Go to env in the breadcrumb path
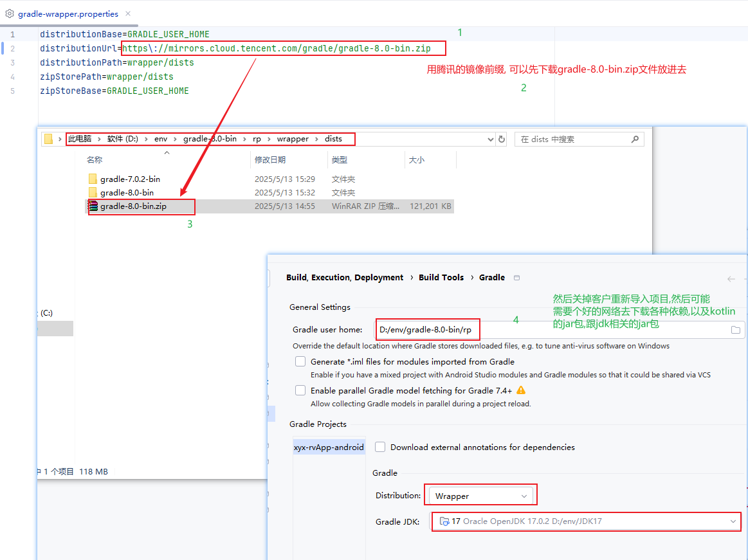The image size is (748, 560). coord(161,139)
